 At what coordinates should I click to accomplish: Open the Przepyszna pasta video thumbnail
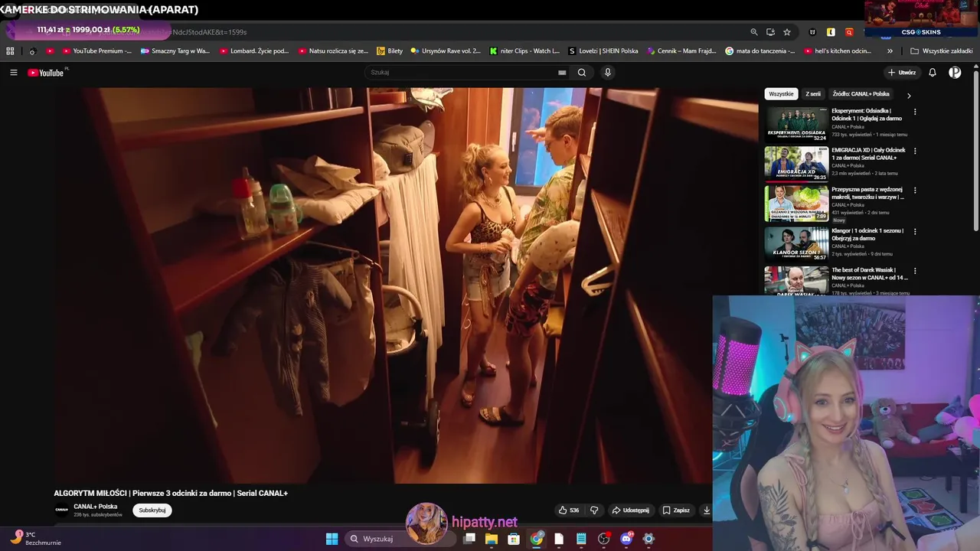[x=796, y=203]
